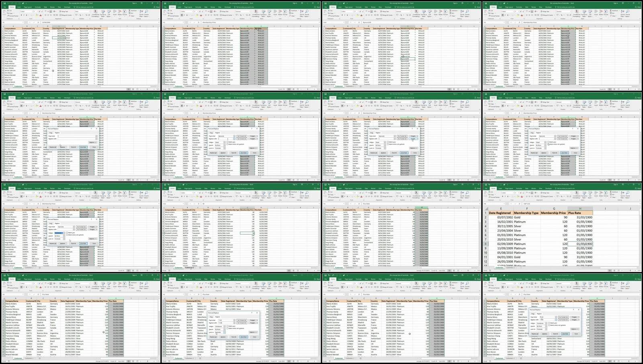The image size is (643, 364).
Task: Select cell 01/03/2001 in the enlarged frame
Action: [500, 235]
